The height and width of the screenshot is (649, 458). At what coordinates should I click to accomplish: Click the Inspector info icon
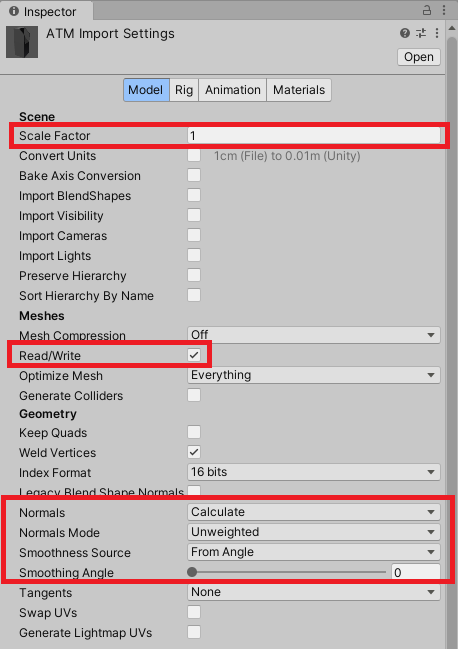tap(14, 11)
